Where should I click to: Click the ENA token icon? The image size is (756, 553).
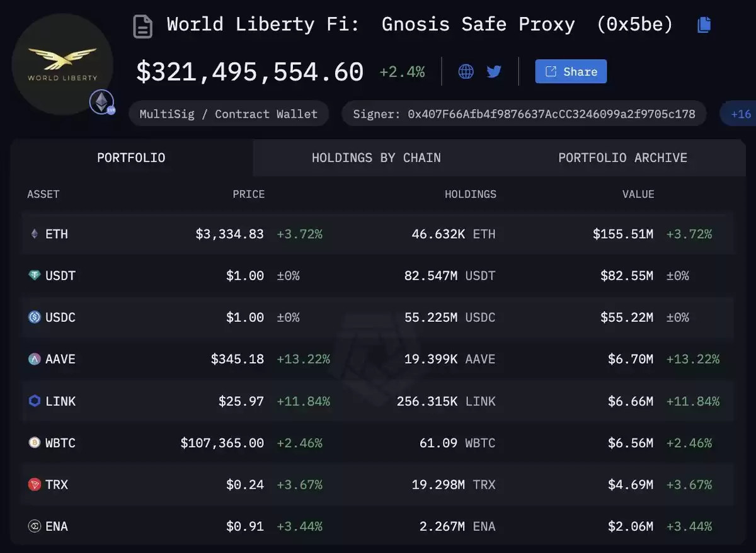35,527
